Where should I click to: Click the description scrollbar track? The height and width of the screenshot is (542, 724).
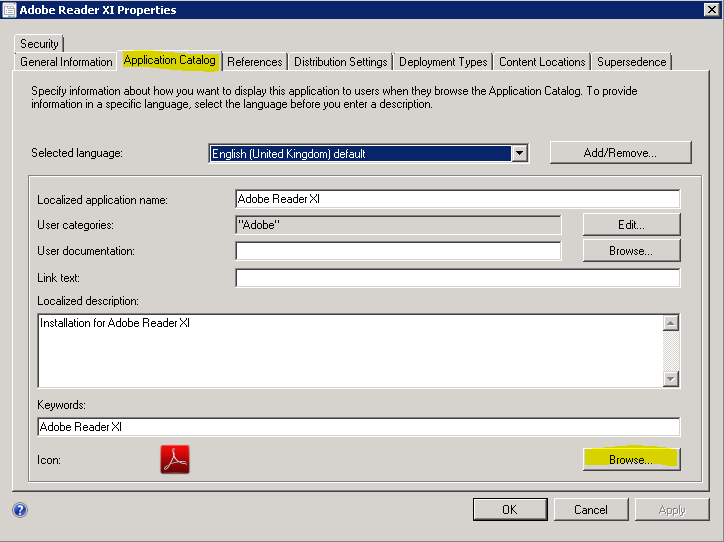(671, 351)
